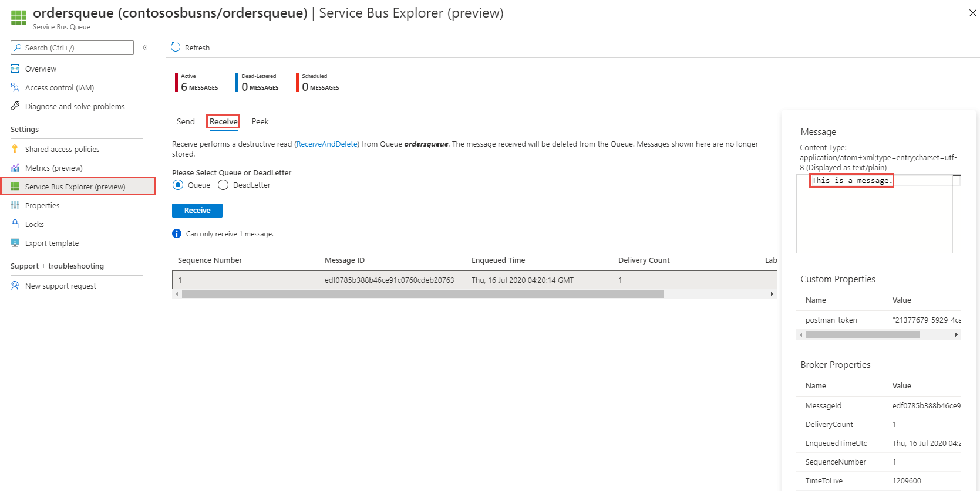This screenshot has width=980, height=491.
Task: Select the Queue radio button
Action: point(178,185)
